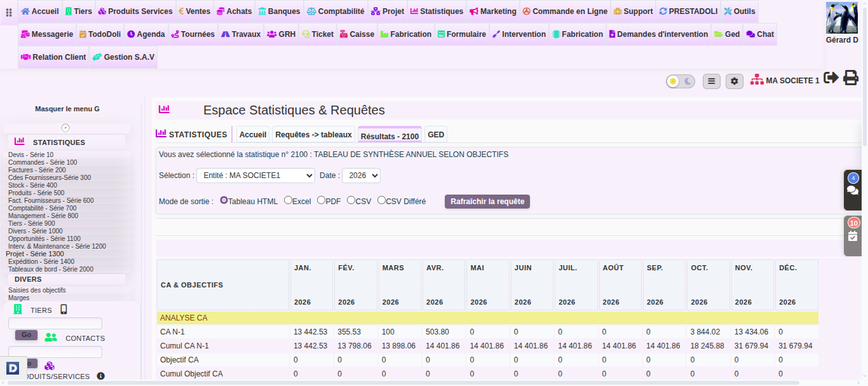Open the Relation Client menu
Screen dimensions: 868x386
coord(53,57)
